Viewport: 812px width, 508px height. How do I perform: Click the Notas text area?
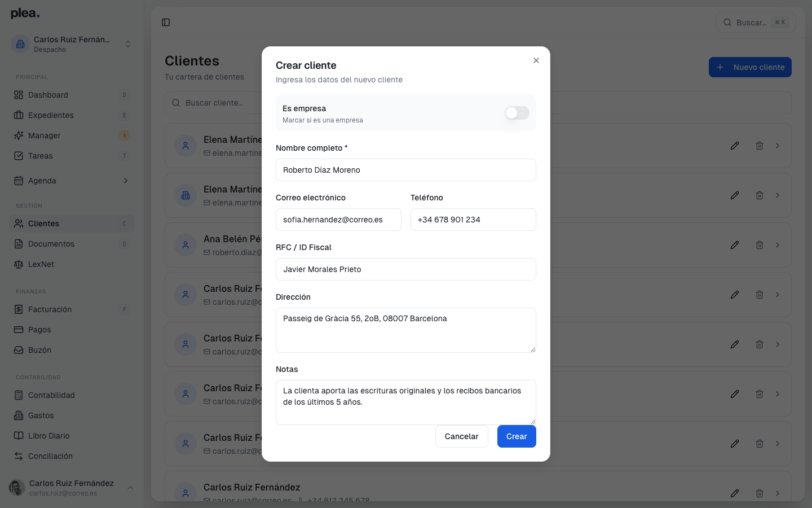pyautogui.click(x=405, y=402)
